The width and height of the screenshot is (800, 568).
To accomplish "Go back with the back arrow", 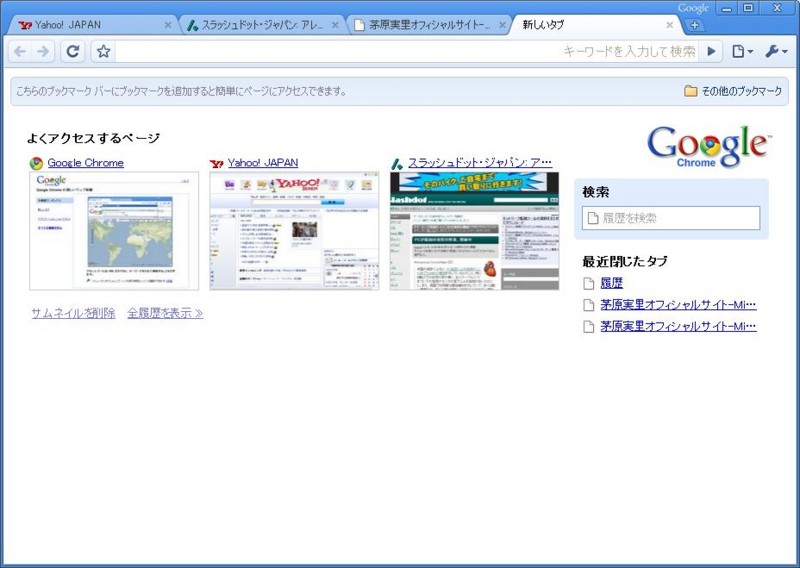I will (x=20, y=51).
